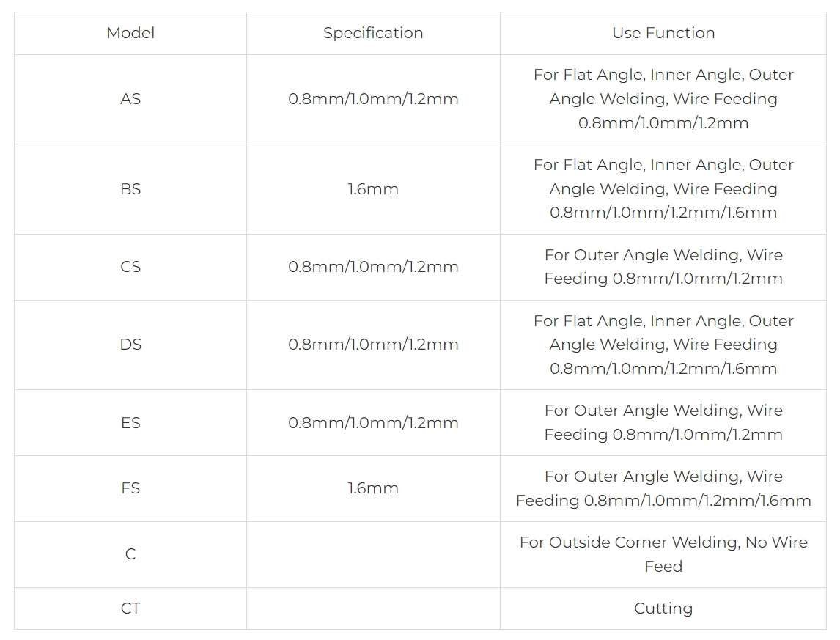840x640 pixels.
Task: Select the CT model cell
Action: (x=130, y=608)
